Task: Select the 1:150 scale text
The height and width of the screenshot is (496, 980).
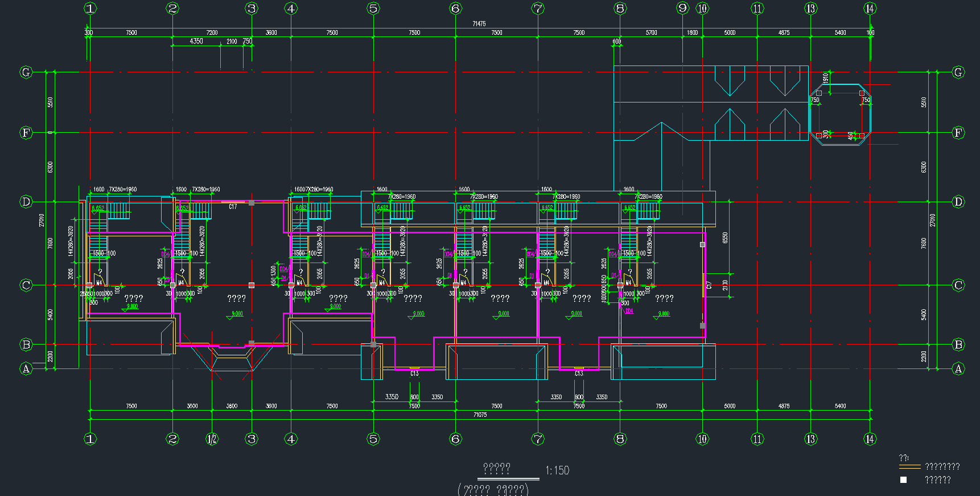Action: [557, 470]
